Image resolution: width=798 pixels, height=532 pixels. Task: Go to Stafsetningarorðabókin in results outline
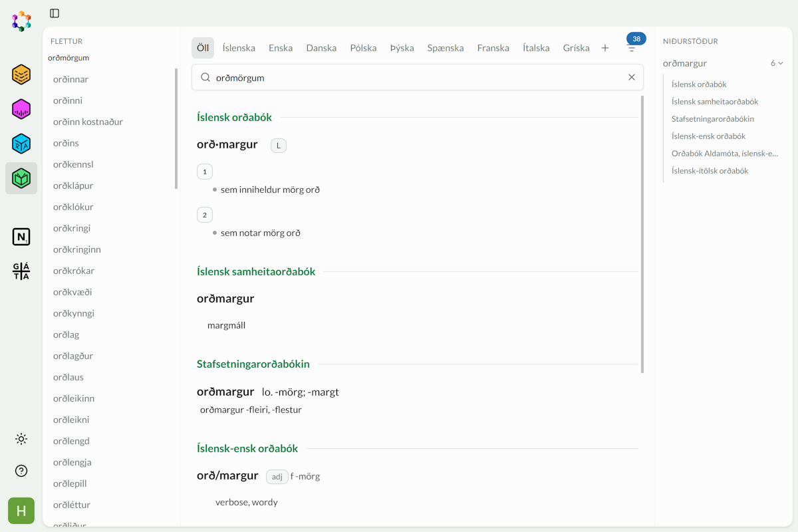(x=713, y=119)
